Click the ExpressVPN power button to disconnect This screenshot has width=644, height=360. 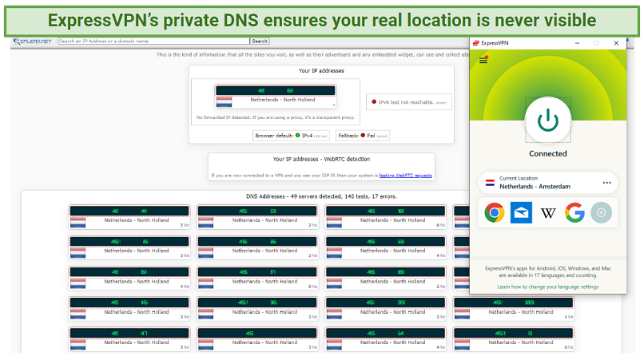click(x=548, y=121)
